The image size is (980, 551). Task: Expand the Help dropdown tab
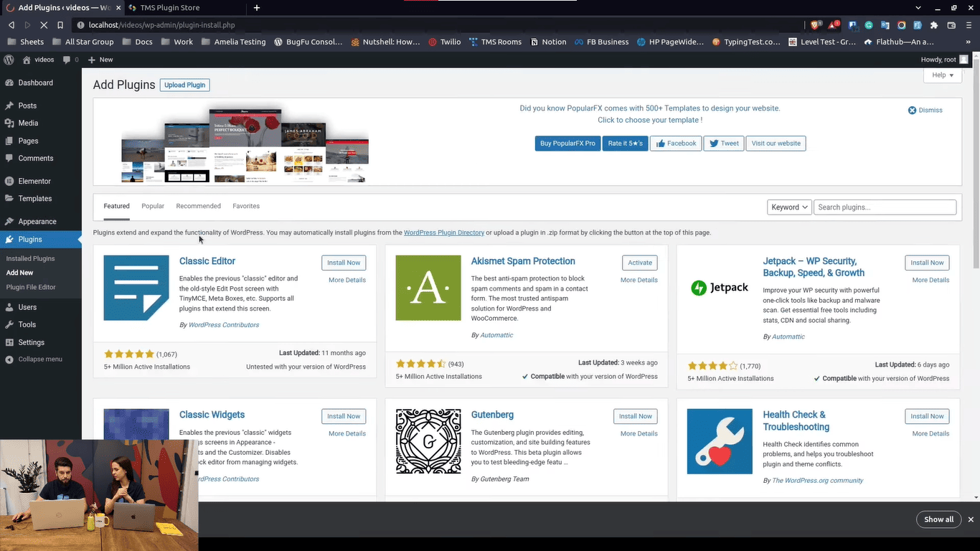click(x=943, y=75)
